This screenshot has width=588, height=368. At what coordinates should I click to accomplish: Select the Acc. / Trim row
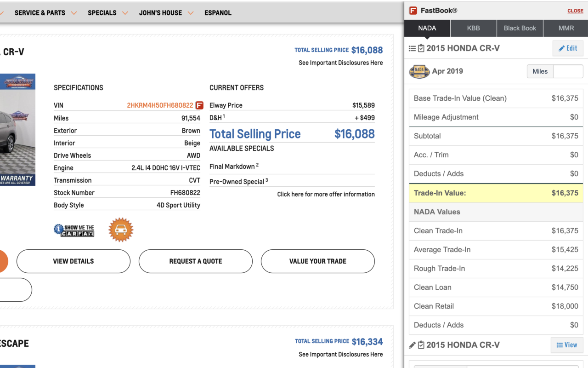[x=496, y=155]
